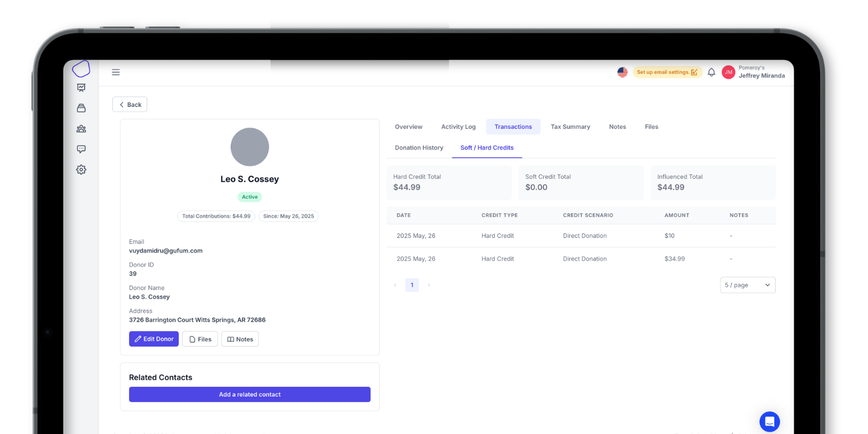Open the messages chat icon in the sidebar

[x=81, y=149]
